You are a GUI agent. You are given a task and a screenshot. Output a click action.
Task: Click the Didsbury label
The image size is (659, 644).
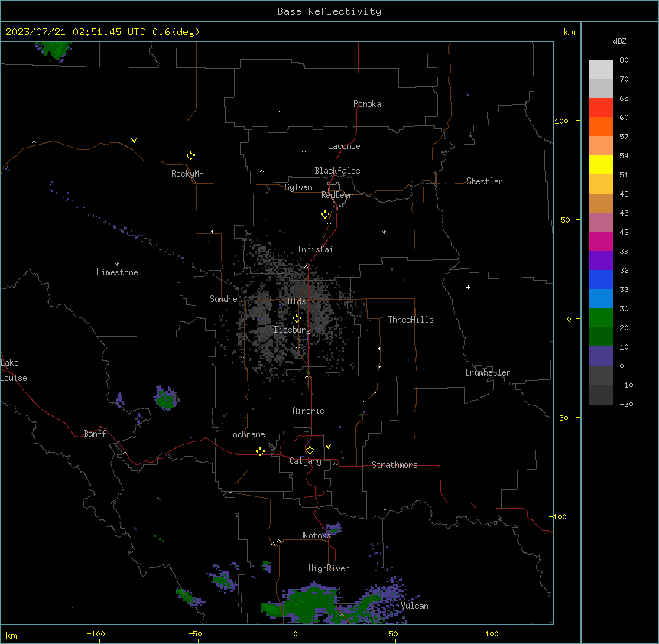pos(293,330)
